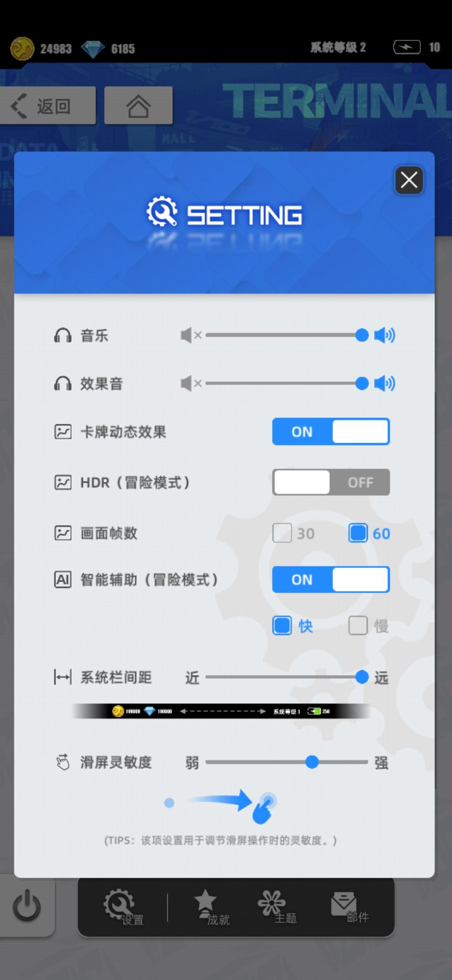452x980 pixels.
Task: Enable HDR adventure mode toggle
Action: (x=331, y=482)
